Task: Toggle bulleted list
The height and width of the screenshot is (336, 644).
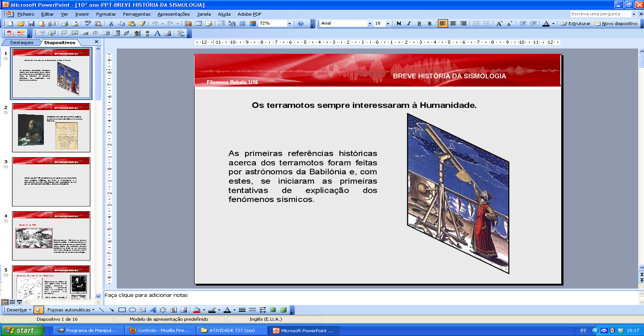Action: [487, 23]
